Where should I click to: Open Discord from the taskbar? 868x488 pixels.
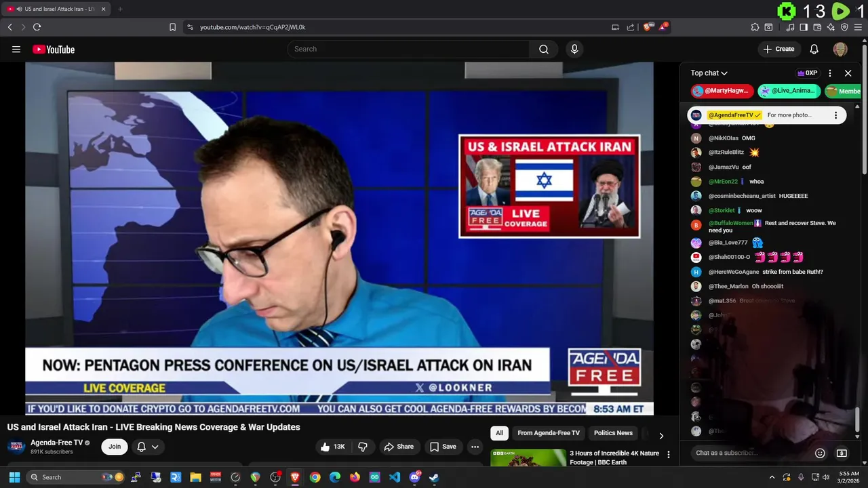point(414,477)
